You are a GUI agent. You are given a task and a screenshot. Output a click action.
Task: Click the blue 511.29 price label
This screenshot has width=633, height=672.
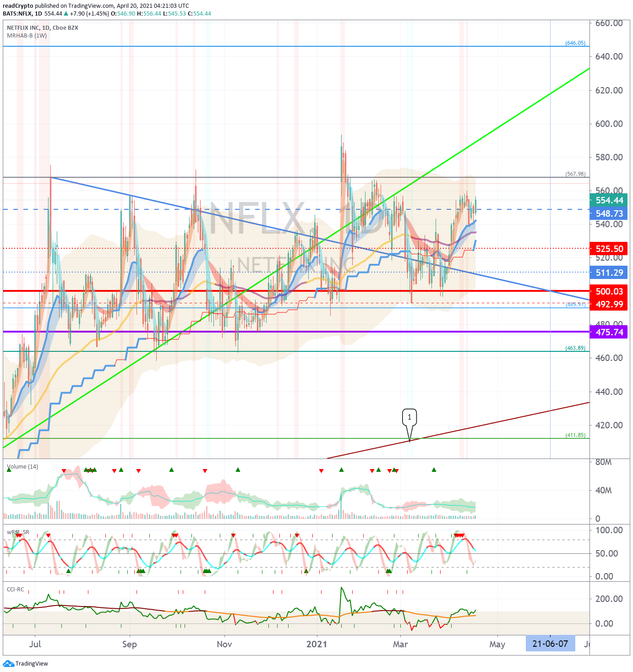pos(609,273)
